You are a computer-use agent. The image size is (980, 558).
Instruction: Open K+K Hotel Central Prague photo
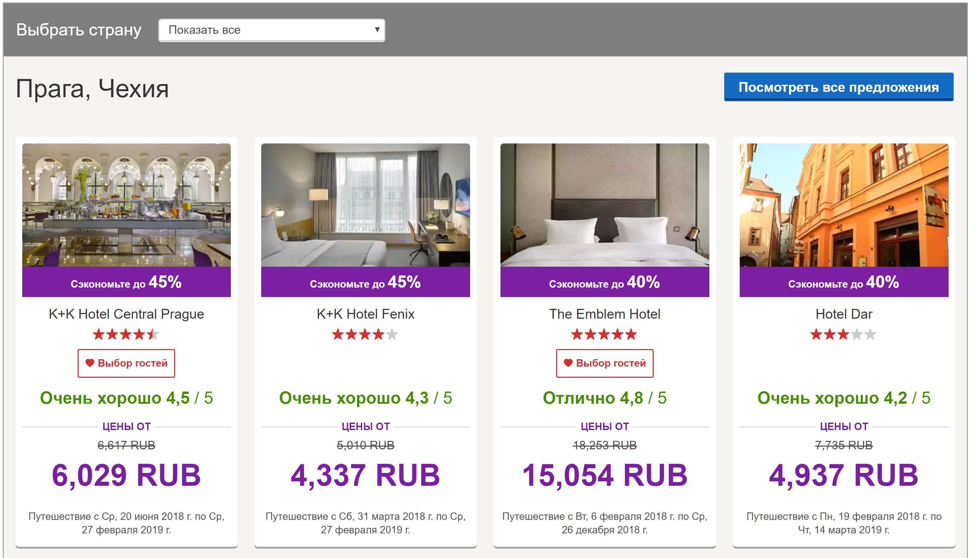[127, 205]
